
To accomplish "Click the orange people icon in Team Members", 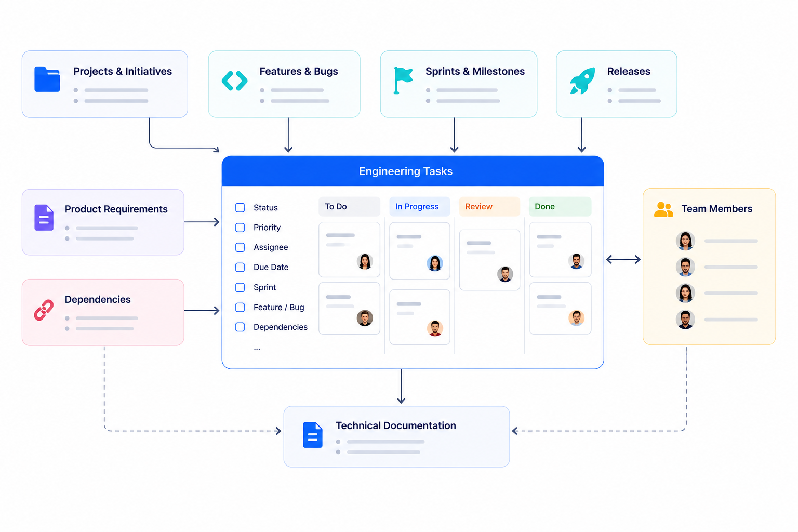I will (x=663, y=209).
